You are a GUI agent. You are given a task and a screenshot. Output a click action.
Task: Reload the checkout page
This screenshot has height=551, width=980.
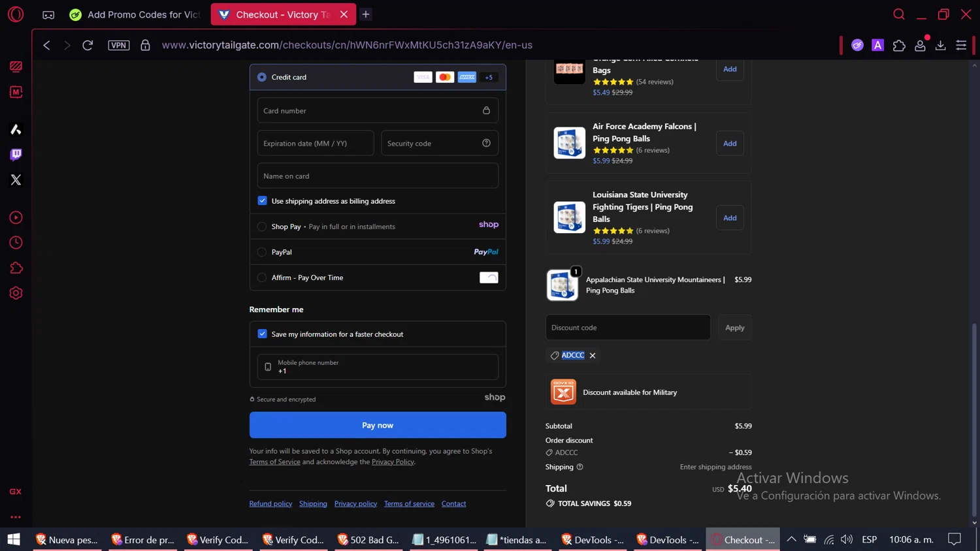[88, 45]
